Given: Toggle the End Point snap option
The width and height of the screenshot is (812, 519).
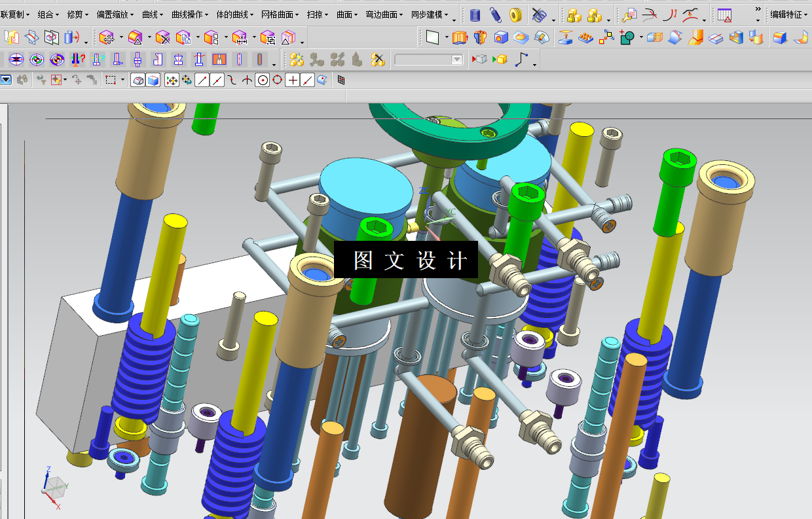Looking at the screenshot, I should click(x=202, y=81).
